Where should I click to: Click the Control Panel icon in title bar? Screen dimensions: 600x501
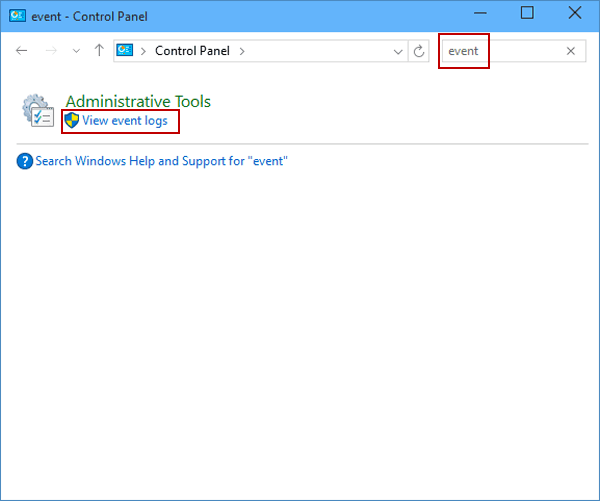click(17, 16)
